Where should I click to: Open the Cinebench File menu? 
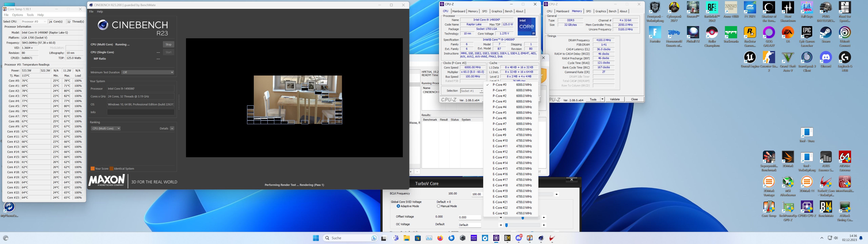coord(91,12)
